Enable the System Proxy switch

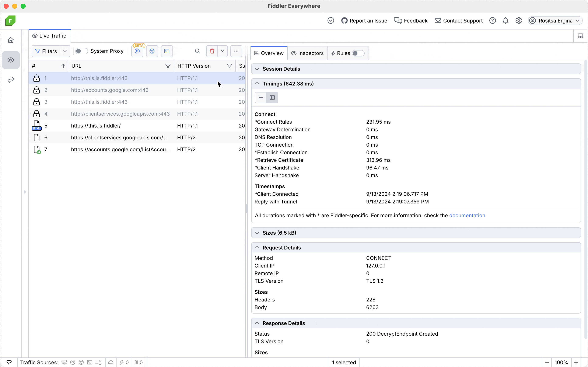(81, 51)
